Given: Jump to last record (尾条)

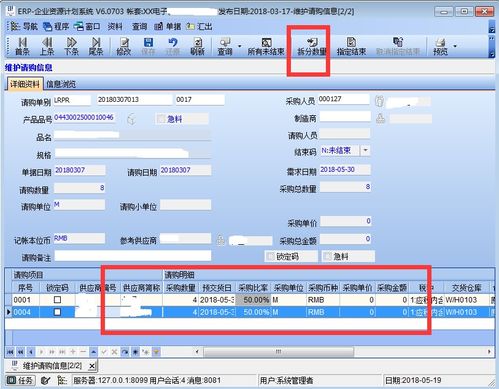Looking at the screenshot, I should (x=96, y=46).
